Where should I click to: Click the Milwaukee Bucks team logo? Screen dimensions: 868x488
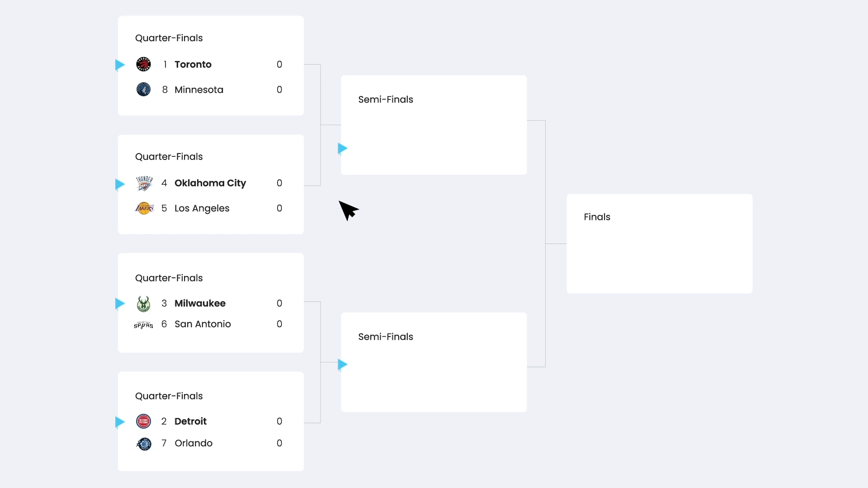143,304
